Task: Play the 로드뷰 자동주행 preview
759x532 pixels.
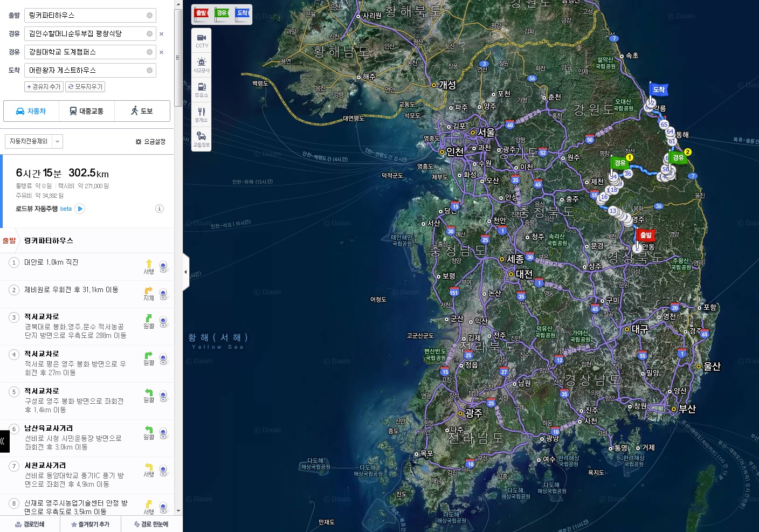Action: pos(80,209)
